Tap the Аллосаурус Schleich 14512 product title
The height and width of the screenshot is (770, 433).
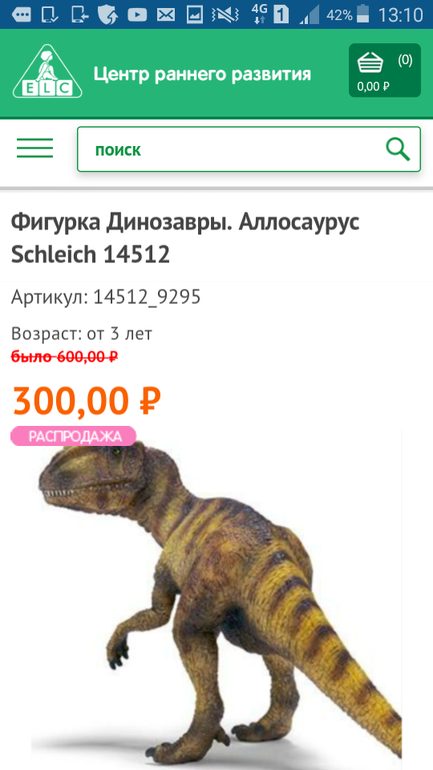tap(185, 238)
